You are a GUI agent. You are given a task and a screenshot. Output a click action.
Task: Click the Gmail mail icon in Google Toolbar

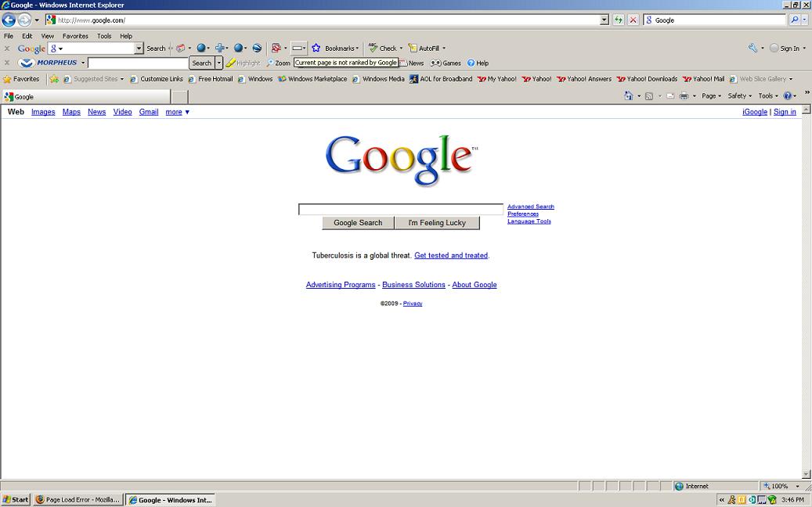(x=180, y=48)
